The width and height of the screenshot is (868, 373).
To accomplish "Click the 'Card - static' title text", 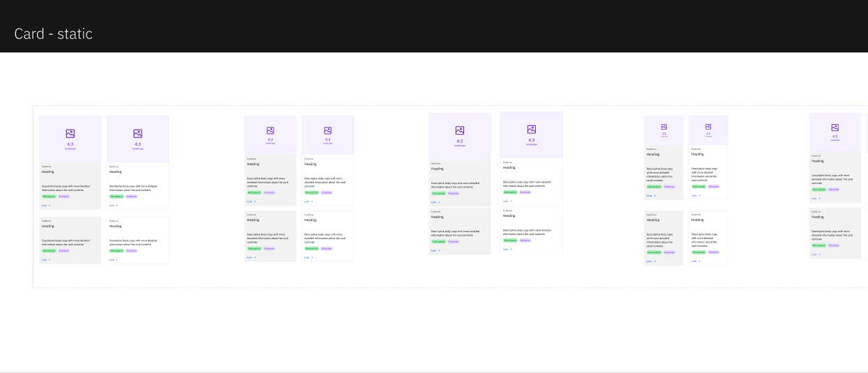I will point(54,34).
